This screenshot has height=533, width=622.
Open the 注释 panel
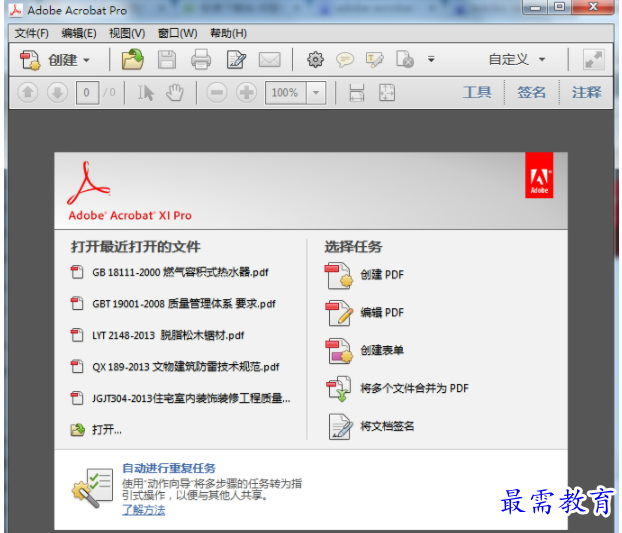(587, 93)
